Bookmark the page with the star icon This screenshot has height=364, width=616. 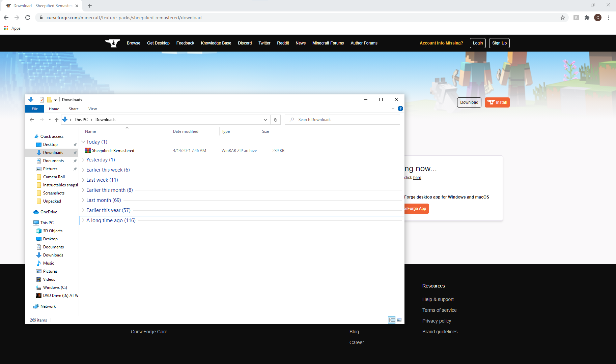tap(563, 18)
